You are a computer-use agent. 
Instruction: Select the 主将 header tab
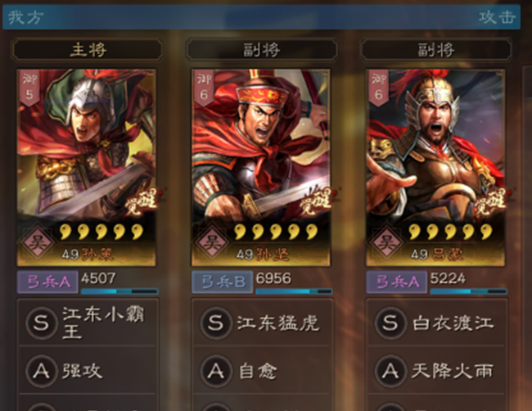[x=88, y=50]
